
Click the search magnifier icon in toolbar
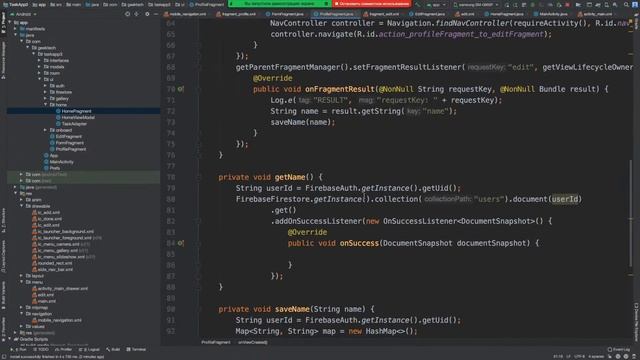[626, 5]
